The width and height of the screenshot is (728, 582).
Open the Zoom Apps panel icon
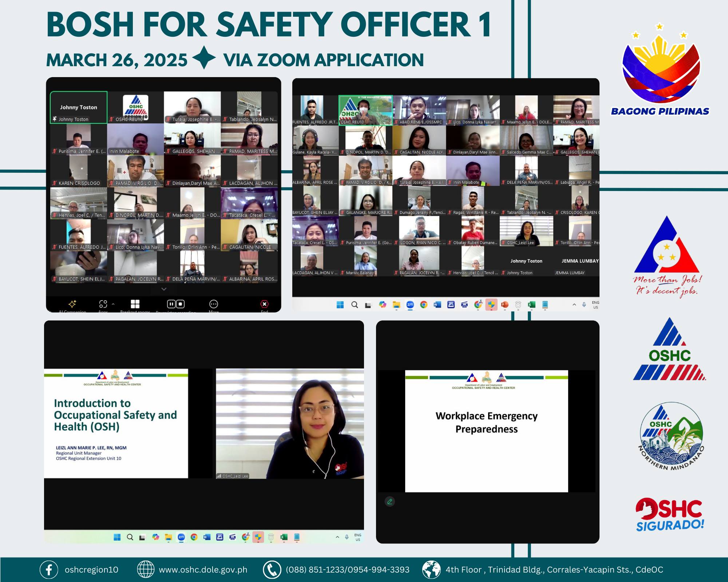pos(103,304)
